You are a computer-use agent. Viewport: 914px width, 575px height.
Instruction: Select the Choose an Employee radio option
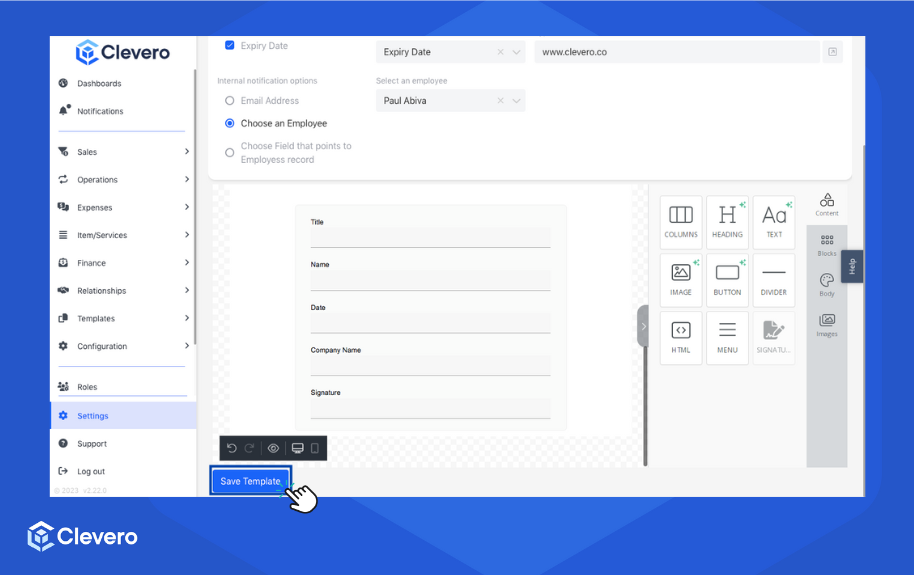point(230,123)
